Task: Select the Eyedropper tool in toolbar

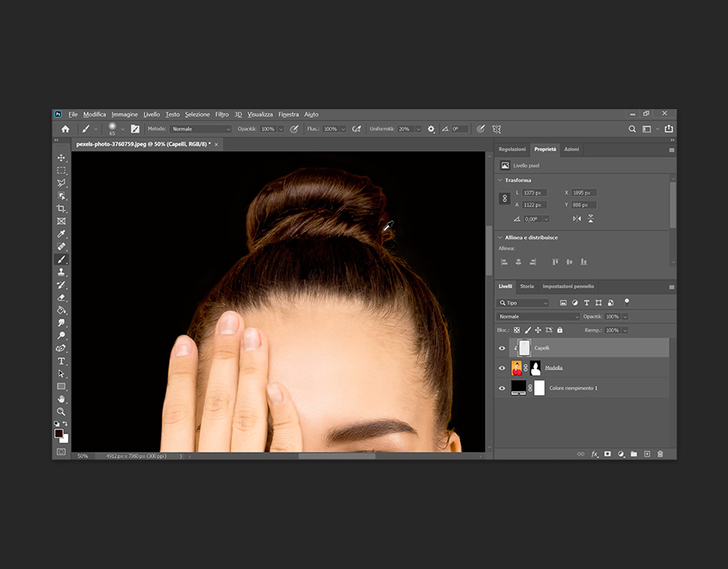Action: (x=61, y=234)
